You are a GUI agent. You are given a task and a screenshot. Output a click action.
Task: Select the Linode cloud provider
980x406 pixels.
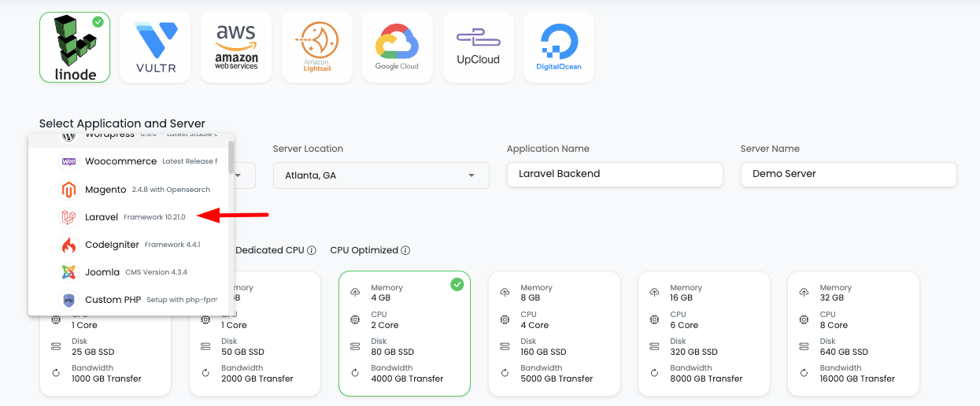click(75, 47)
